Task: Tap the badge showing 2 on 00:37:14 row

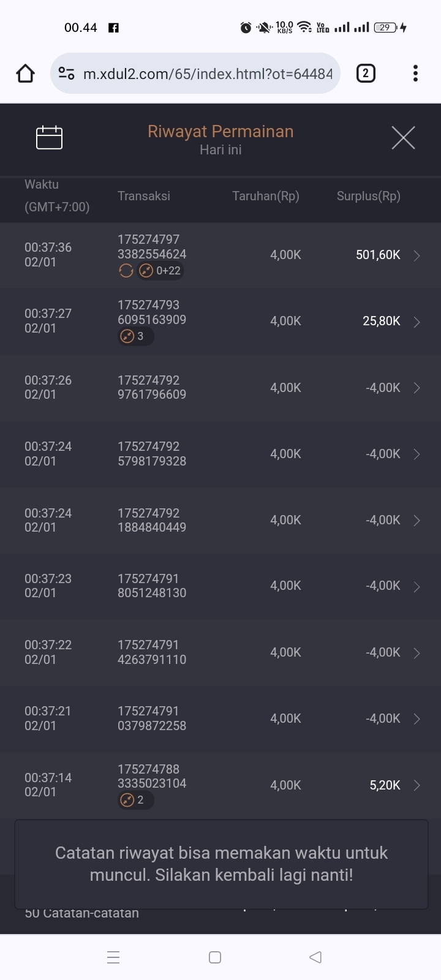Action: coord(135,800)
